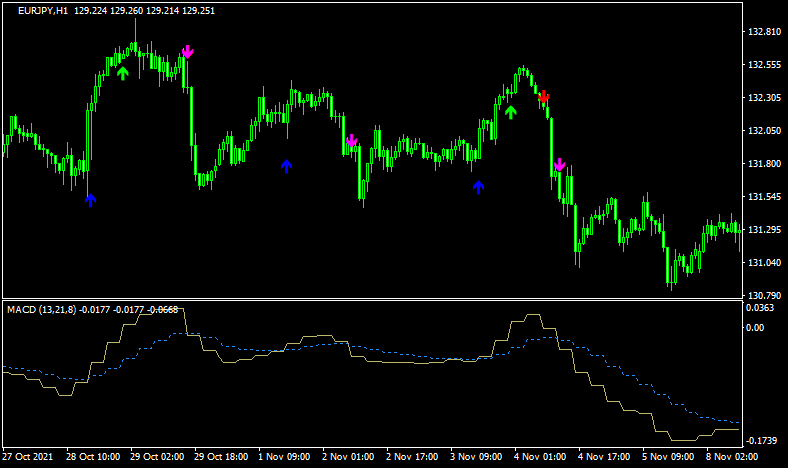Screen dimensions: 788x468
Task: Select the green up arrow near 29 Oct 02:00
Action: [x=123, y=73]
